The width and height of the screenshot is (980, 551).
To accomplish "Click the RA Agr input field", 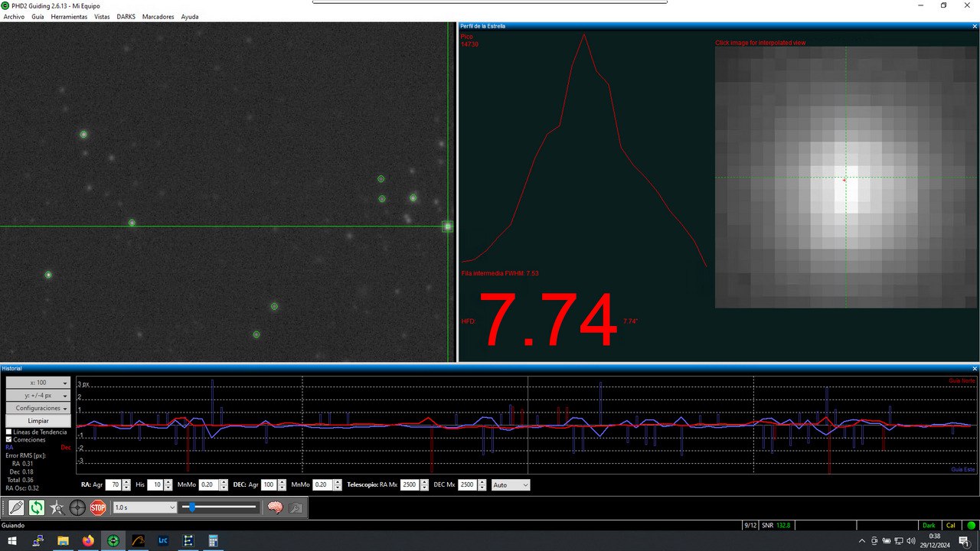I will tap(113, 485).
